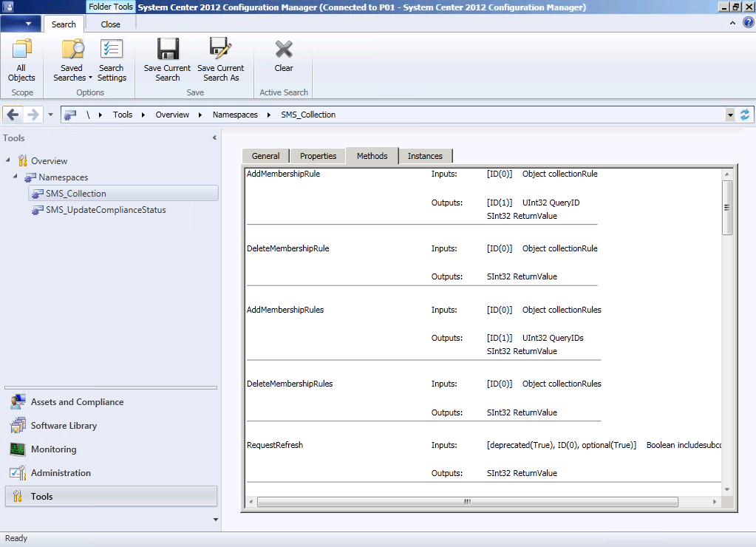756x547 pixels.
Task: Click the DeleteMembershipRules method name
Action: 290,384
